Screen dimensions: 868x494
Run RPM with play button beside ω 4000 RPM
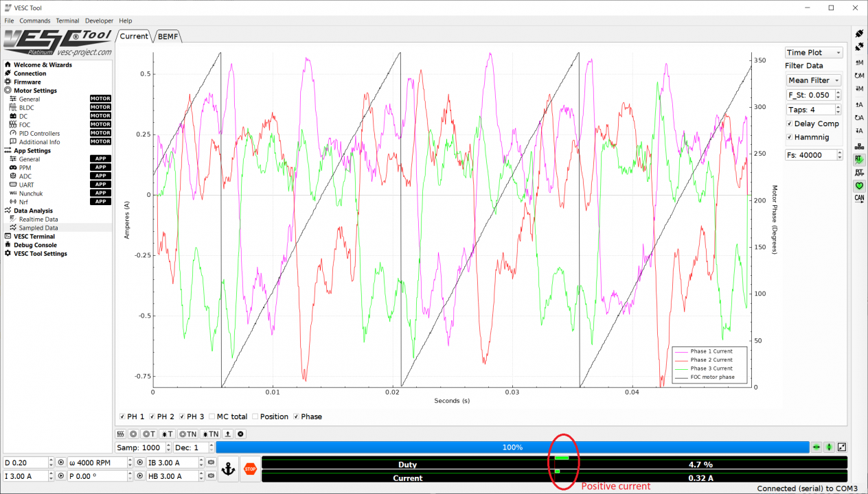click(x=140, y=462)
